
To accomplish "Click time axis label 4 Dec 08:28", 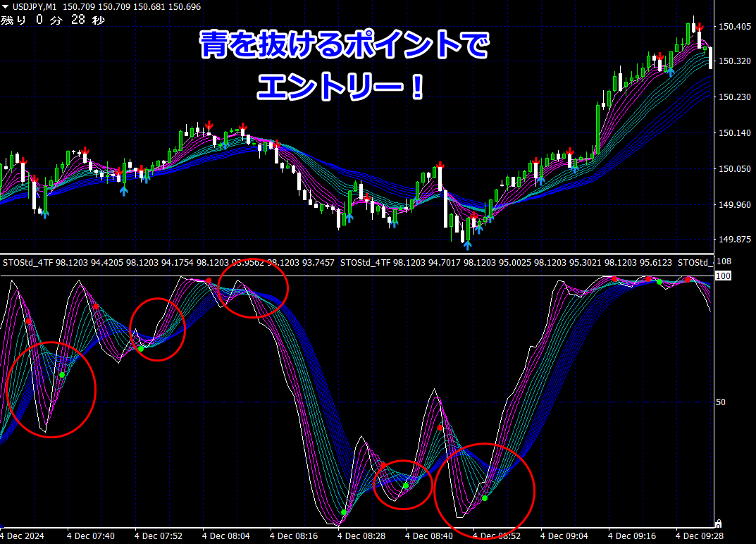I will pyautogui.click(x=361, y=536).
